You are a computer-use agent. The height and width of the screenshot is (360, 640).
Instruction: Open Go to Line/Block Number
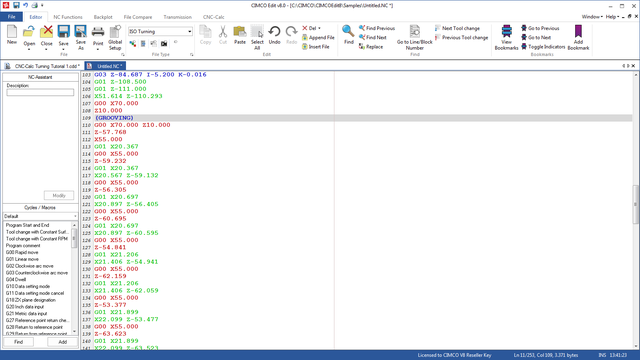pyautogui.click(x=415, y=37)
